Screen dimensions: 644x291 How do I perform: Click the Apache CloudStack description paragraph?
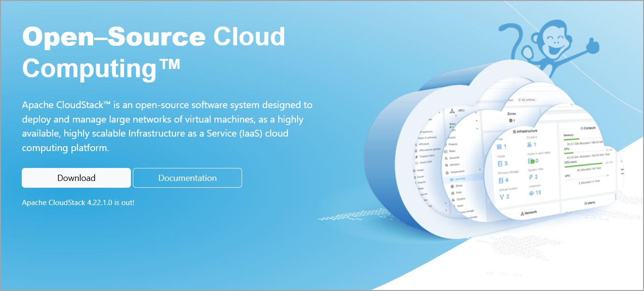[167, 126]
